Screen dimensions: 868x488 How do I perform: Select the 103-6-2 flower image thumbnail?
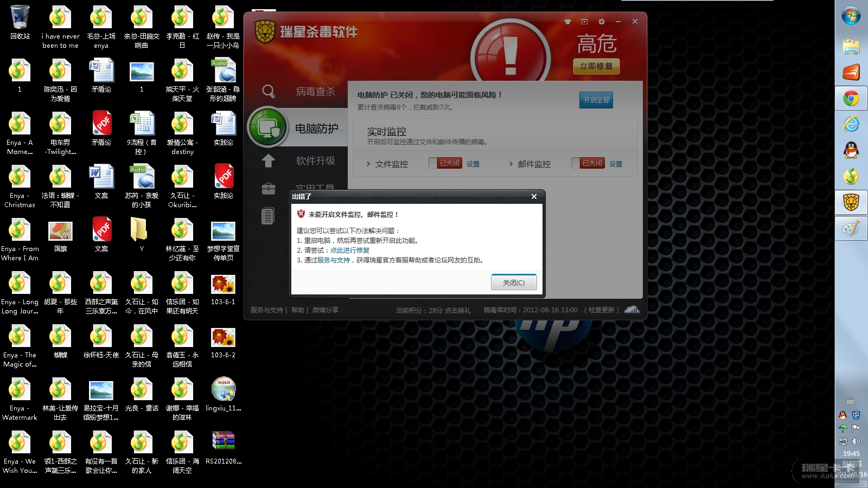tap(224, 342)
